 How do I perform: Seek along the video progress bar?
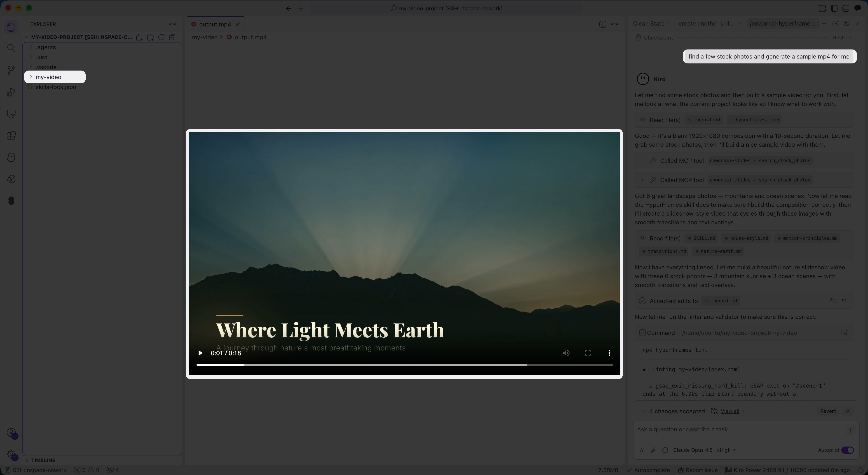pyautogui.click(x=405, y=365)
